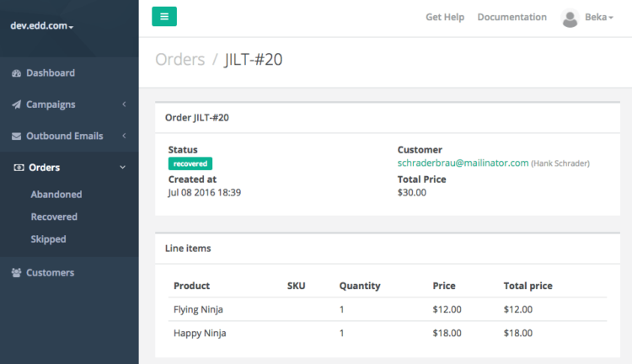
Task: Click the user avatar picture
Action: pyautogui.click(x=570, y=19)
